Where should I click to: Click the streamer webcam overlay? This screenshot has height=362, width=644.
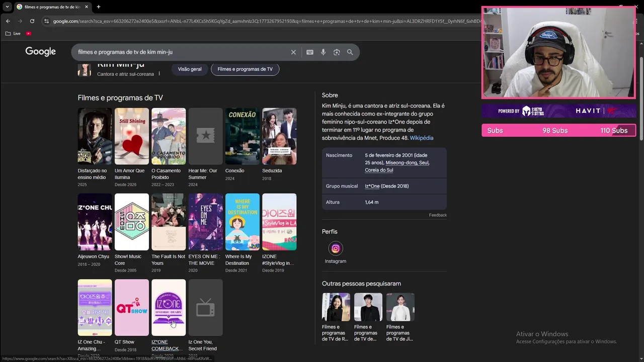(x=558, y=52)
